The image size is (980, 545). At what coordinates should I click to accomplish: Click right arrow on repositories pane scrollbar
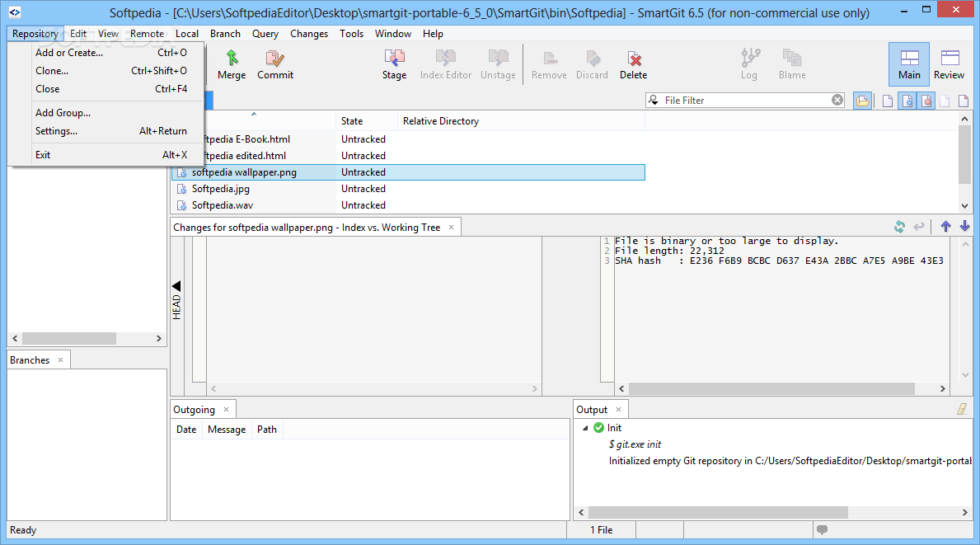tap(159, 338)
